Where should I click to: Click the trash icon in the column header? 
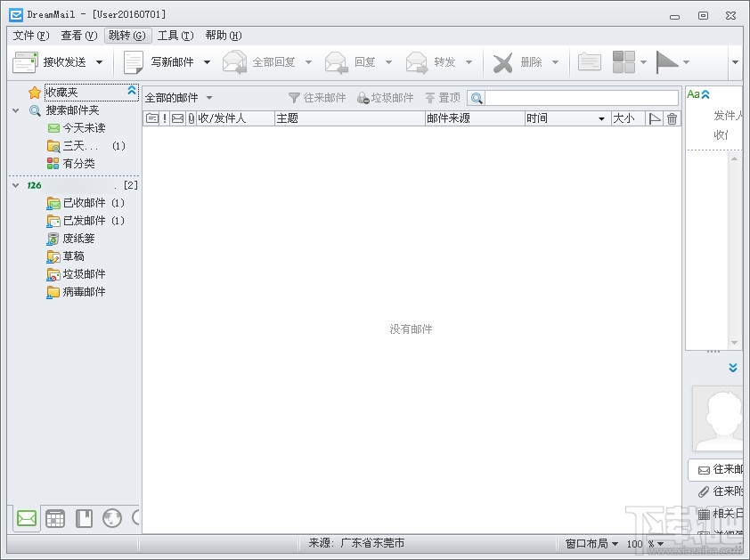(x=673, y=118)
